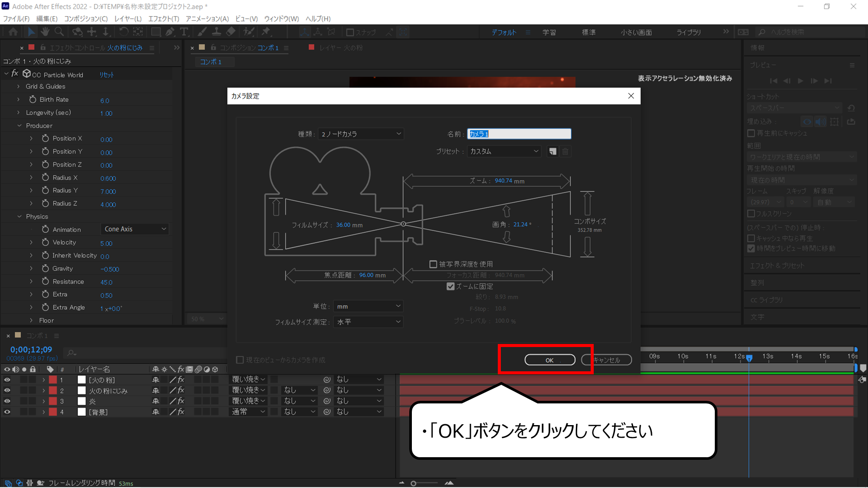
Task: Enable 被写界深度を使用 checkbox
Action: 433,264
